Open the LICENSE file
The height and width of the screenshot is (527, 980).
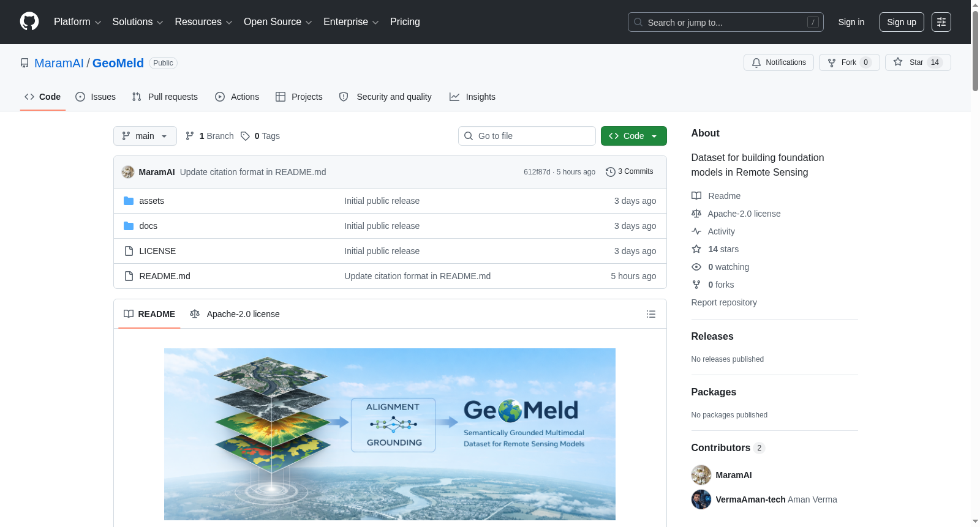157,251
